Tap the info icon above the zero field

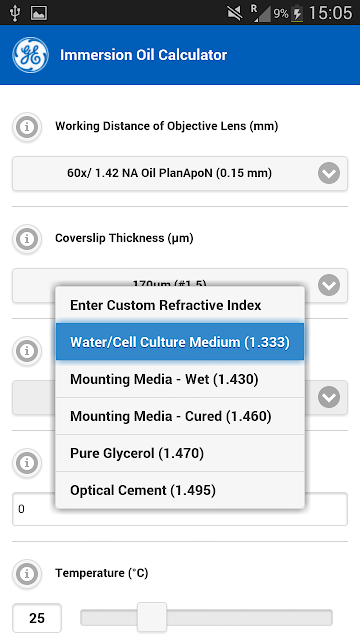tap(27, 463)
